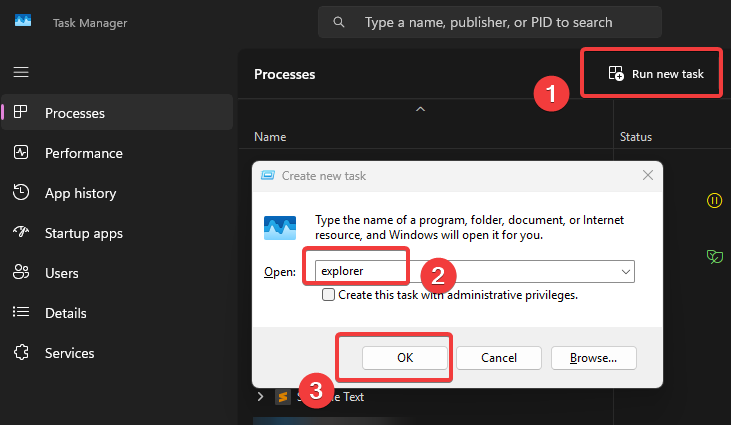Collapse the column header chevron above Name
Image resolution: width=731 pixels, height=425 pixels.
pos(421,108)
